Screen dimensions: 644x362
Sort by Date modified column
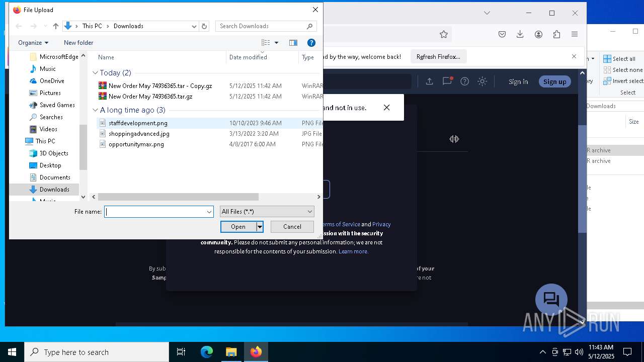click(248, 57)
